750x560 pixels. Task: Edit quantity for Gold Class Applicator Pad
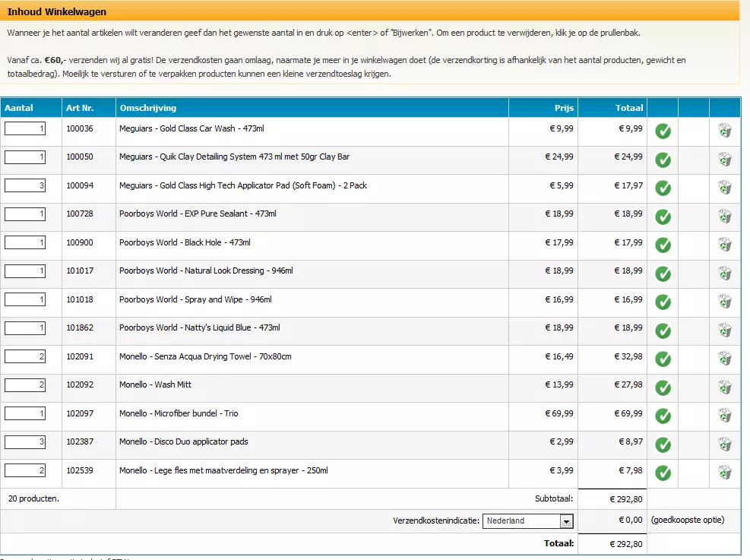click(25, 185)
